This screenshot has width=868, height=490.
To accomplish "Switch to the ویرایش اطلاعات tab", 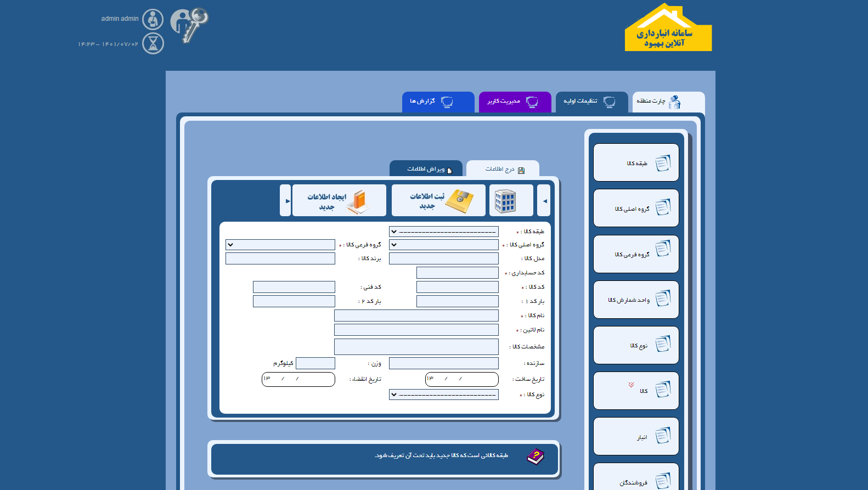I will point(426,169).
